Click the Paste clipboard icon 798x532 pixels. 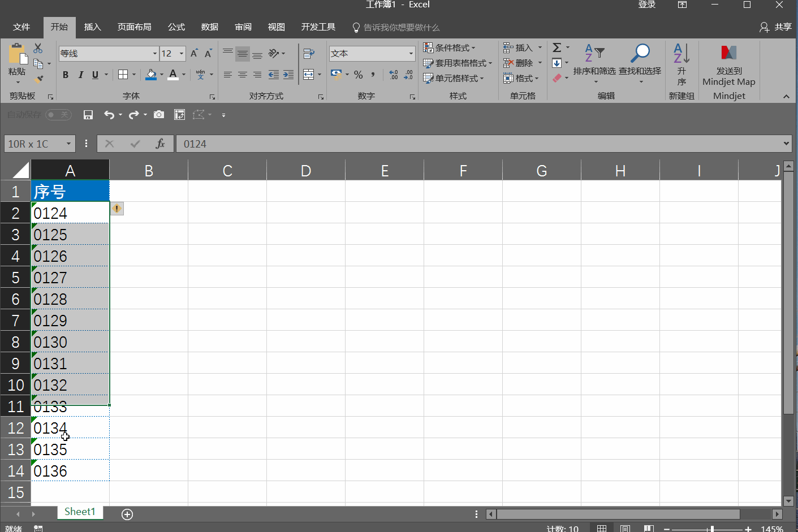pyautogui.click(x=18, y=54)
